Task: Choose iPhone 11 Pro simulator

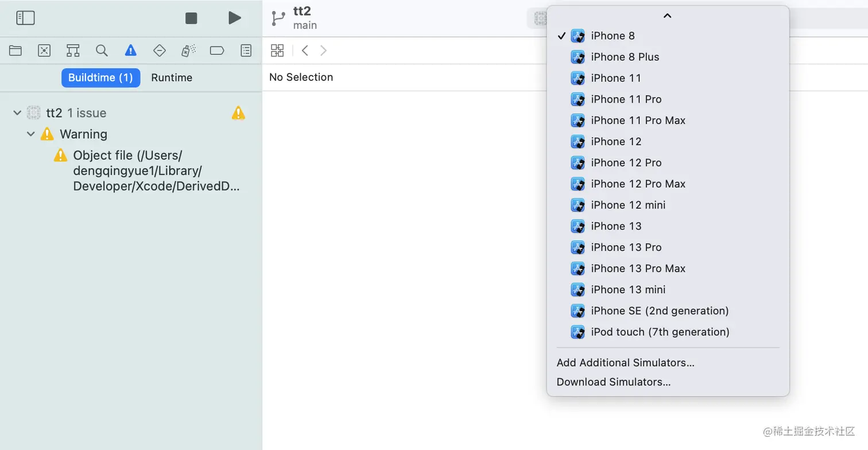Action: coord(668,99)
